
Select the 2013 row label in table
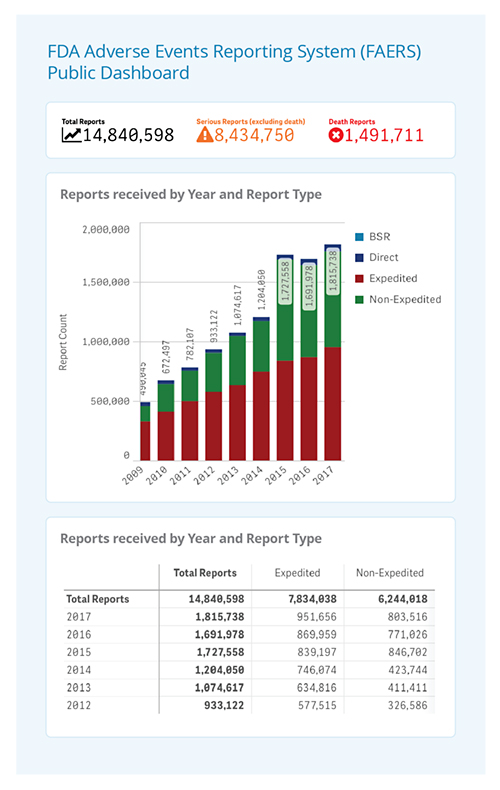(79, 687)
